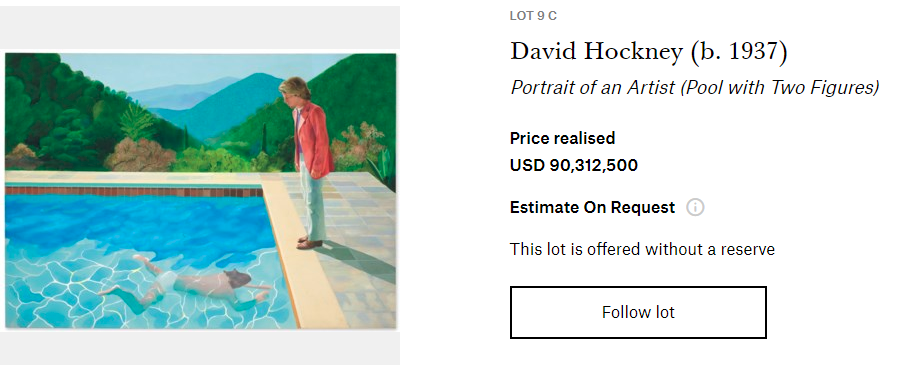
Task: Click the pink flowering bush in the painting
Action: click(140, 154)
